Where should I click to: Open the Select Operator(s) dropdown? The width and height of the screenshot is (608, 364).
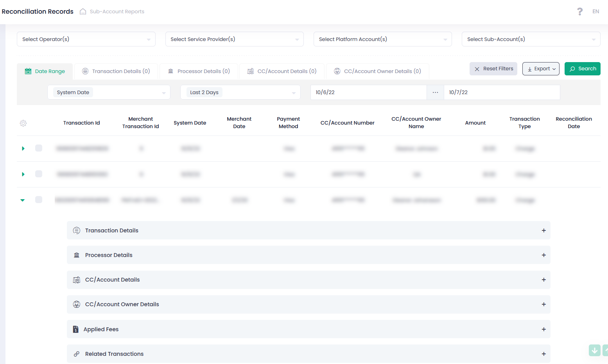(86, 39)
